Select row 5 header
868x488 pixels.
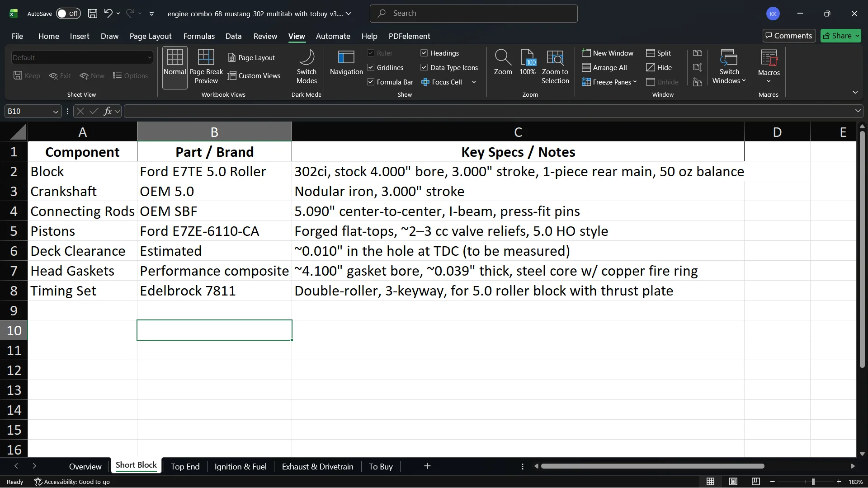pyautogui.click(x=14, y=231)
